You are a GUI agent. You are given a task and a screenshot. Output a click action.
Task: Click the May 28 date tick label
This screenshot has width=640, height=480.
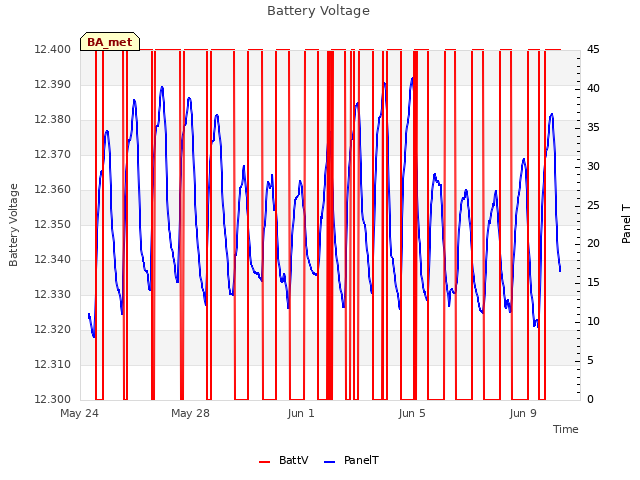(190, 413)
